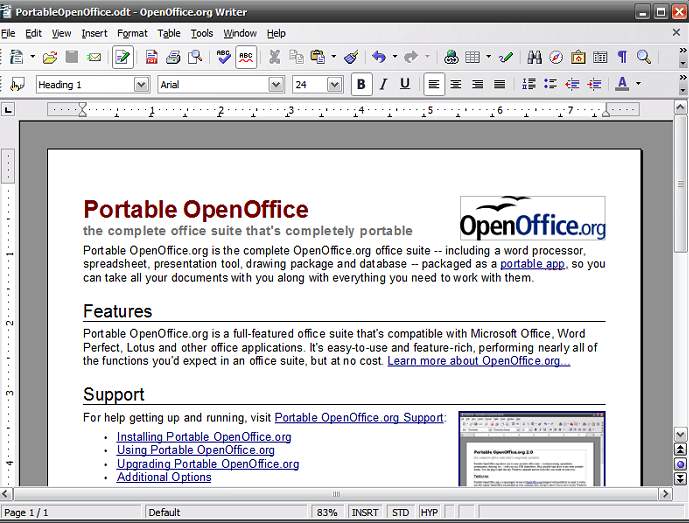The image size is (689, 523).
Task: Open the Paste dropdown arrow
Action: click(x=334, y=57)
